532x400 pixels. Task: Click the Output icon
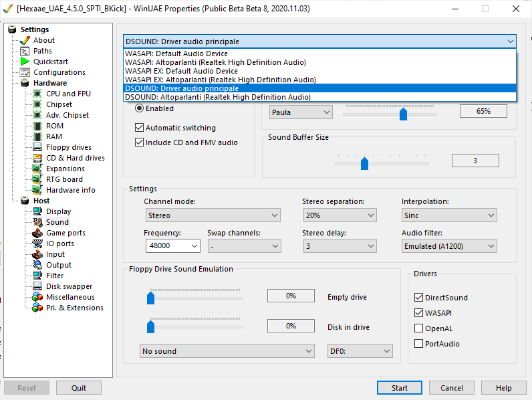click(37, 265)
